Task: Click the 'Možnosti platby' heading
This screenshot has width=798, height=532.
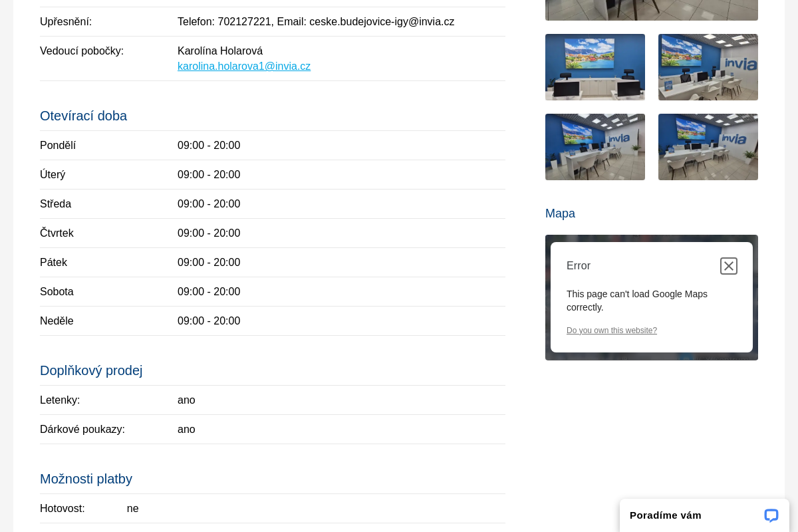Action: (x=86, y=479)
